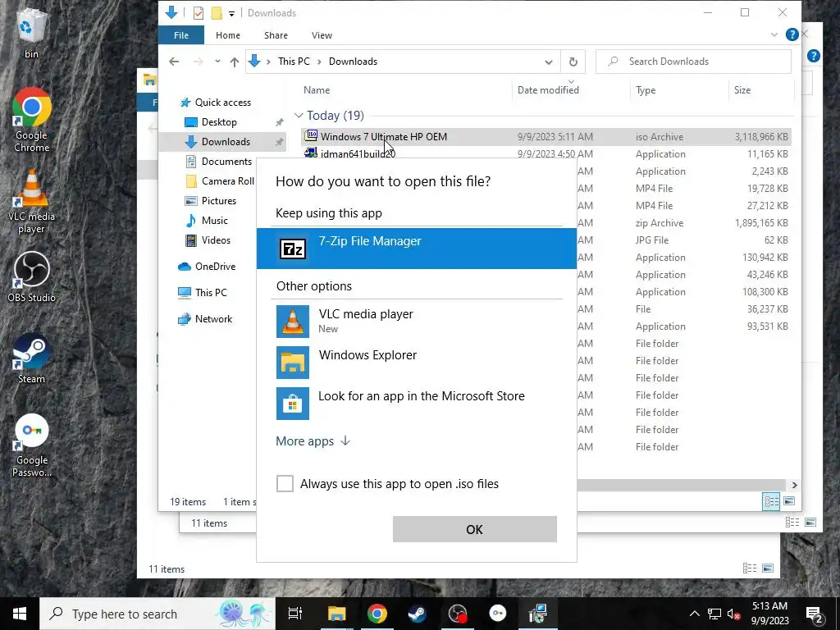Viewport: 840px width, 630px height.
Task: Sort by Type column header
Action: pos(646,90)
